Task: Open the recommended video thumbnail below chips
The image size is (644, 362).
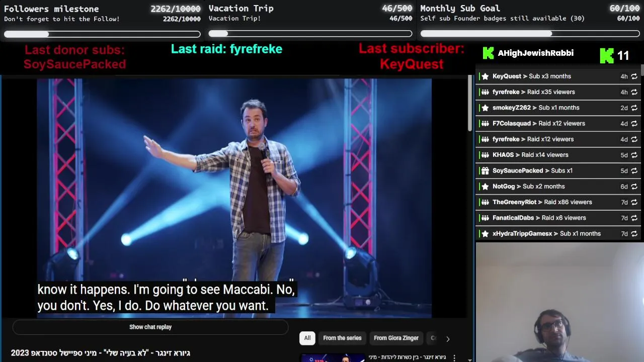Action: click(333, 358)
